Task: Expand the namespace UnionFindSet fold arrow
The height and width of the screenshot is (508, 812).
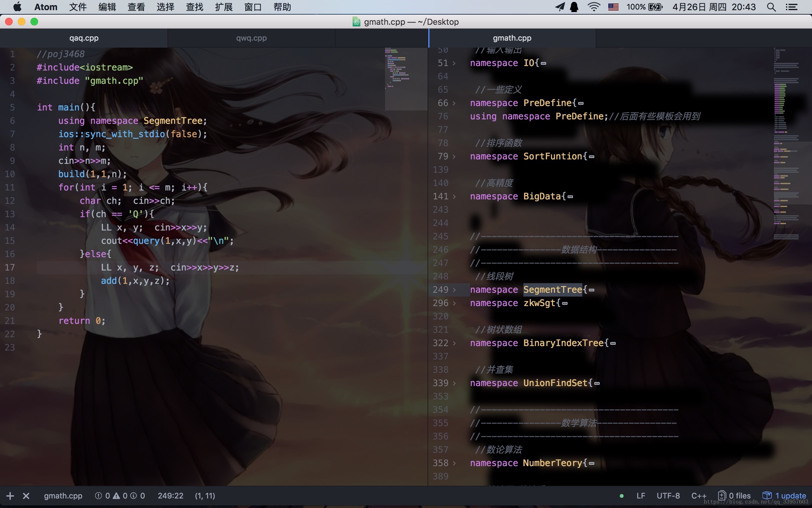Action: pyautogui.click(x=454, y=383)
